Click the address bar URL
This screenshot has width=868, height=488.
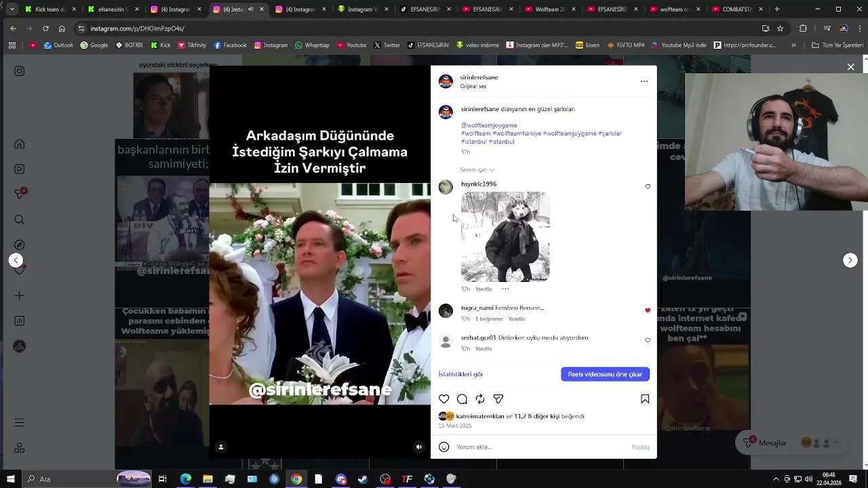click(x=138, y=28)
